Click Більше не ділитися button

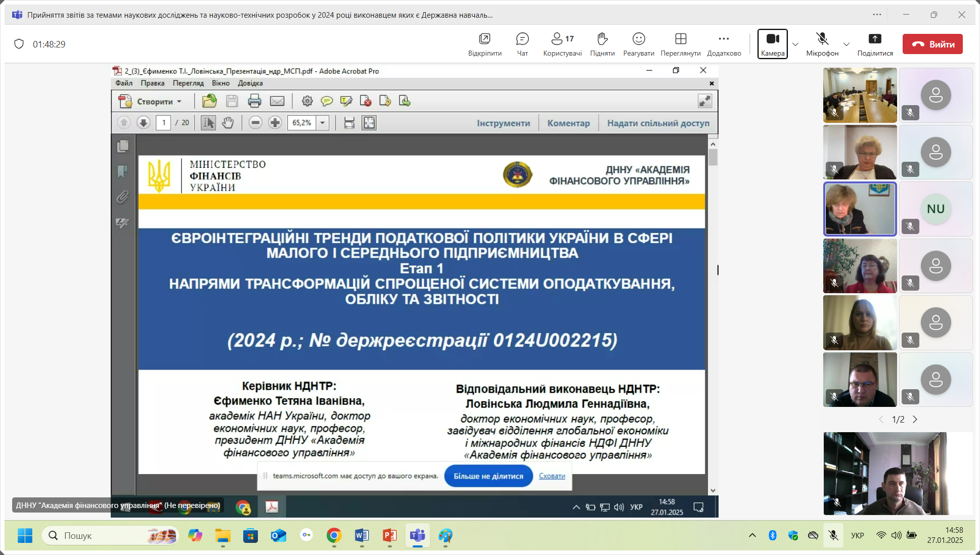tap(488, 476)
